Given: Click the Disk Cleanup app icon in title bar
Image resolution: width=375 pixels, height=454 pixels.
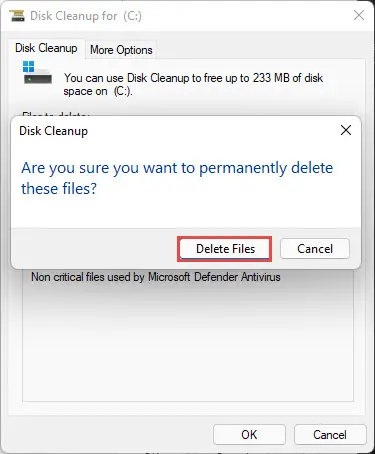Looking at the screenshot, I should (x=17, y=16).
